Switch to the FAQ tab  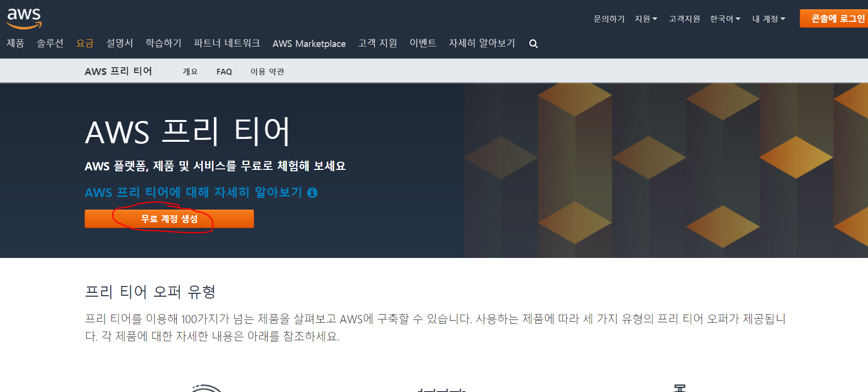(224, 72)
